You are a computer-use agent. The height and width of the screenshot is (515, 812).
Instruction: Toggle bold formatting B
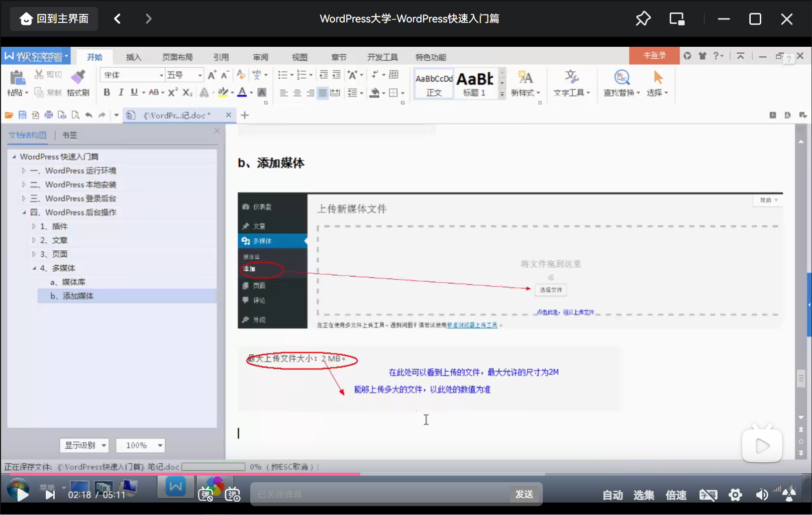(x=106, y=93)
